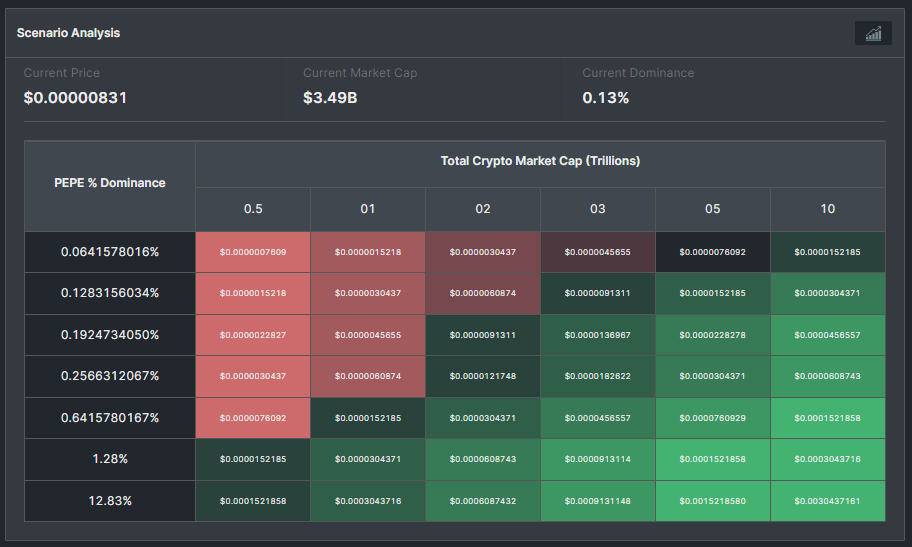Select the 05 trillion column header
Screen dimensions: 912x547
713,209
